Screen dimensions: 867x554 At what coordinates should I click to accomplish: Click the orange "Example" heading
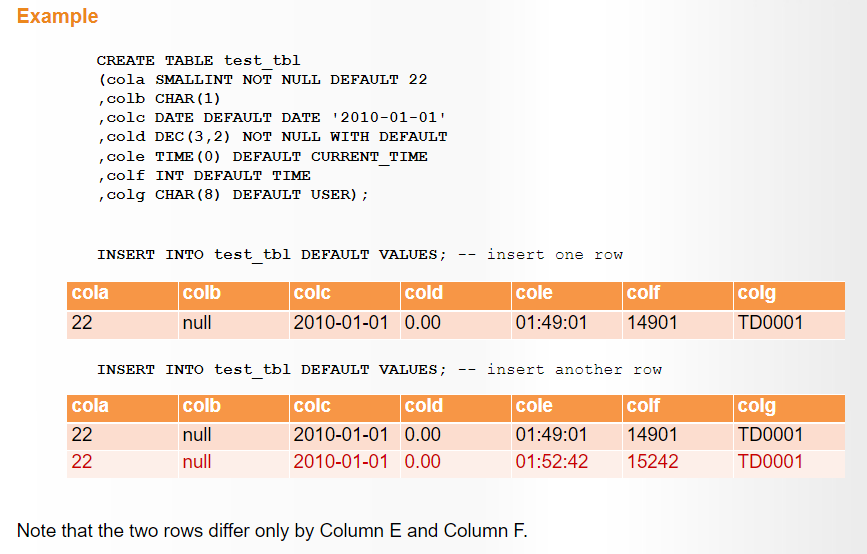pos(58,16)
